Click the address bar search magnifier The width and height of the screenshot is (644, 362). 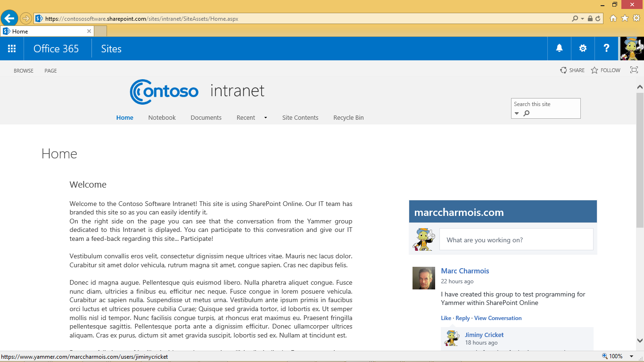click(x=575, y=19)
